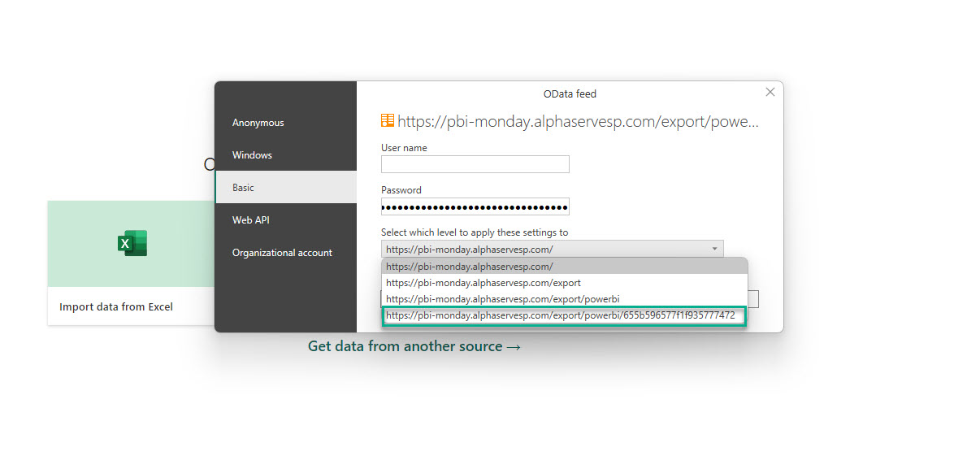Switch to Windows authentication tab
The image size is (980, 469).
252,155
